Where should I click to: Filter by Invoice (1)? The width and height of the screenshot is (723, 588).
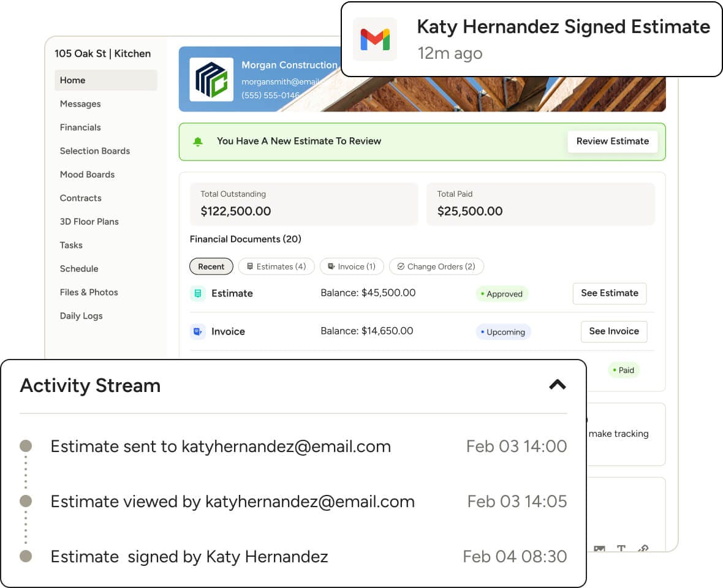(x=352, y=266)
